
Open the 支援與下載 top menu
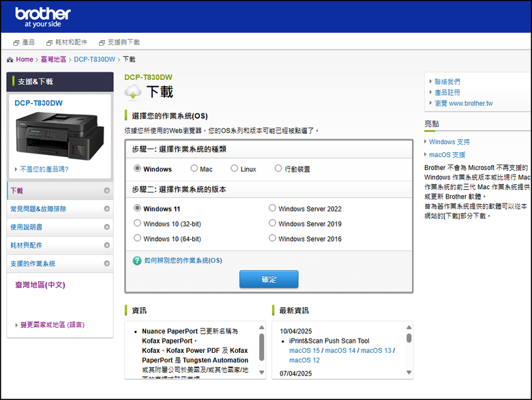click(x=123, y=42)
